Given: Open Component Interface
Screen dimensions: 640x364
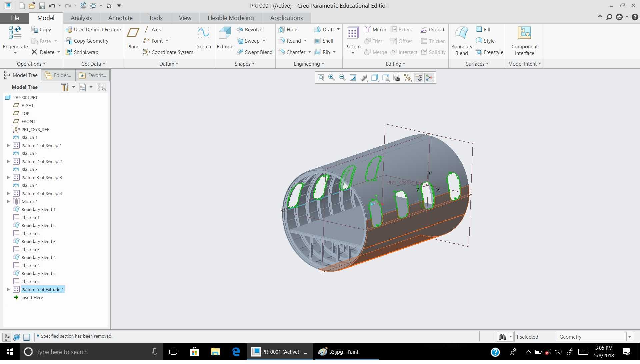Looking at the screenshot, I should (x=524, y=41).
